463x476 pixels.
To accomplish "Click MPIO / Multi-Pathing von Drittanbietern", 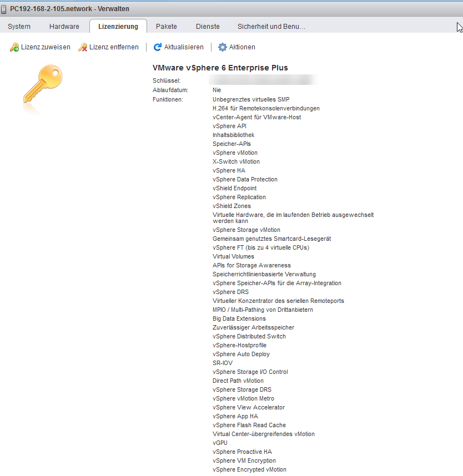I will click(x=263, y=310).
